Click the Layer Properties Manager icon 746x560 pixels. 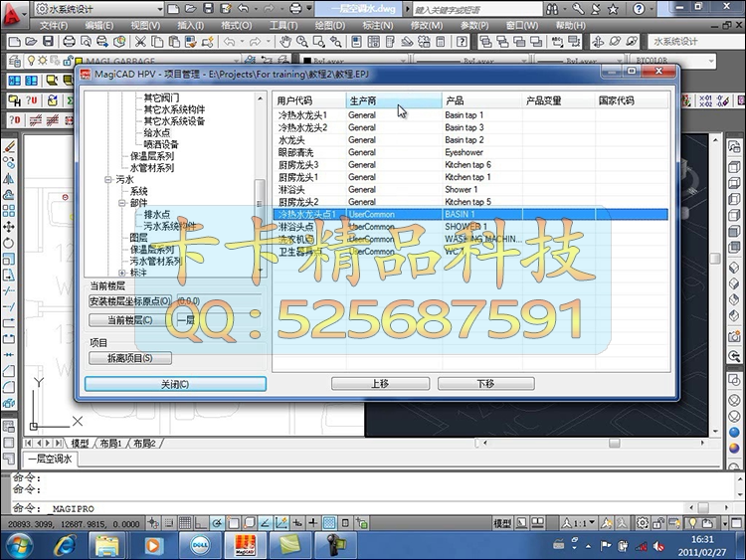[x=15, y=62]
